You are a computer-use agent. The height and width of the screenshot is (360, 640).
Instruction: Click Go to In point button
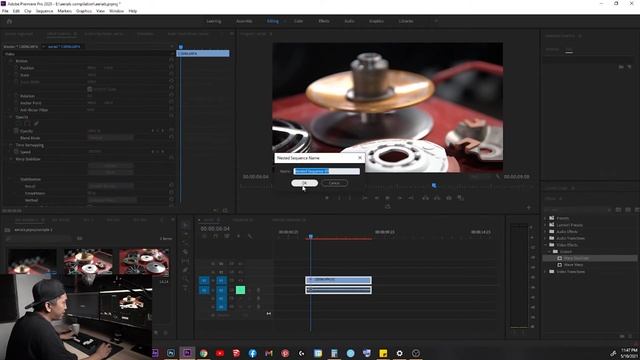tap(364, 198)
